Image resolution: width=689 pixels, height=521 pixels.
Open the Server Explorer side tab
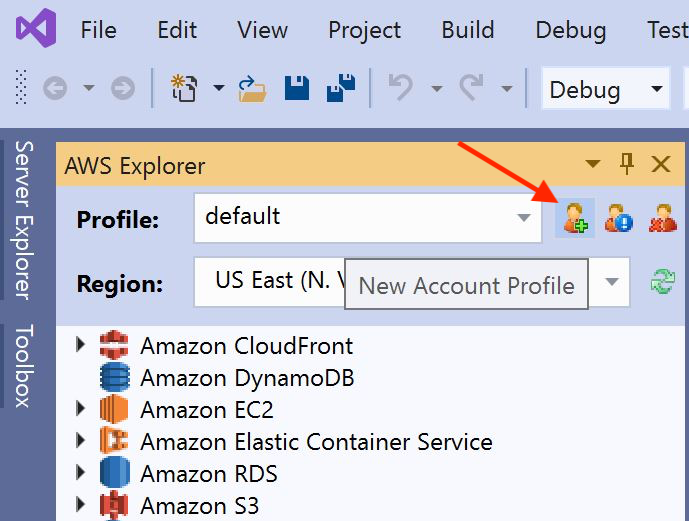click(23, 221)
